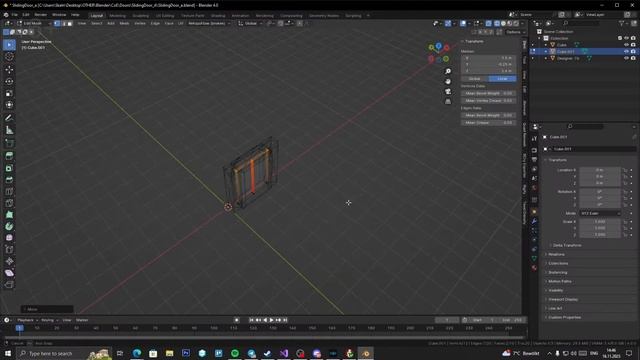Expand the Motion Paths panel

tap(559, 281)
